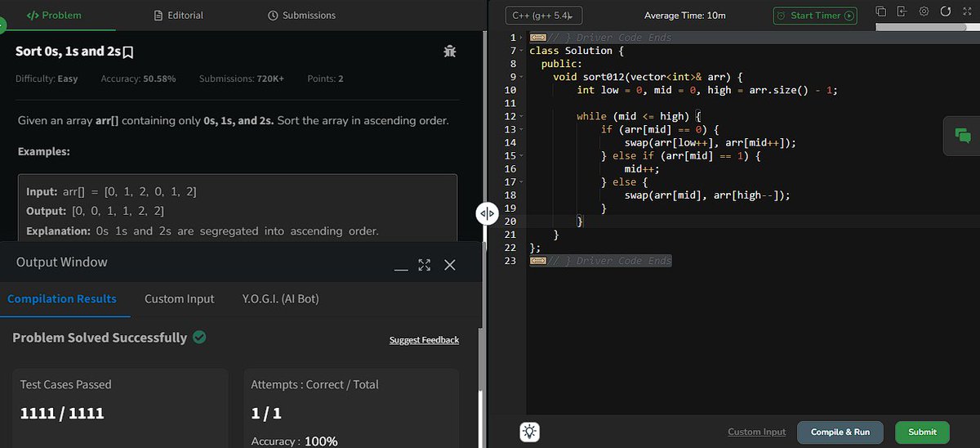Click the 'Test Cases Passed' heading
980x448 pixels.
(x=65, y=384)
